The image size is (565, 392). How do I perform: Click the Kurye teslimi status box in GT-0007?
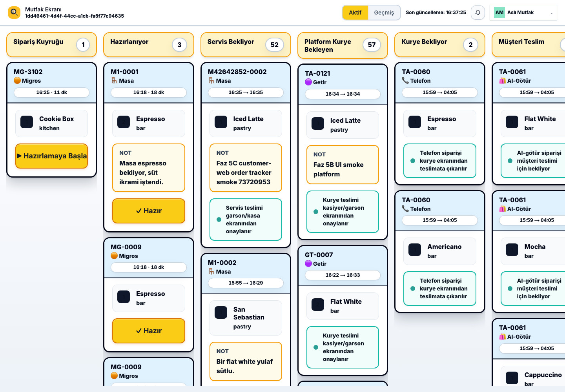(x=343, y=347)
